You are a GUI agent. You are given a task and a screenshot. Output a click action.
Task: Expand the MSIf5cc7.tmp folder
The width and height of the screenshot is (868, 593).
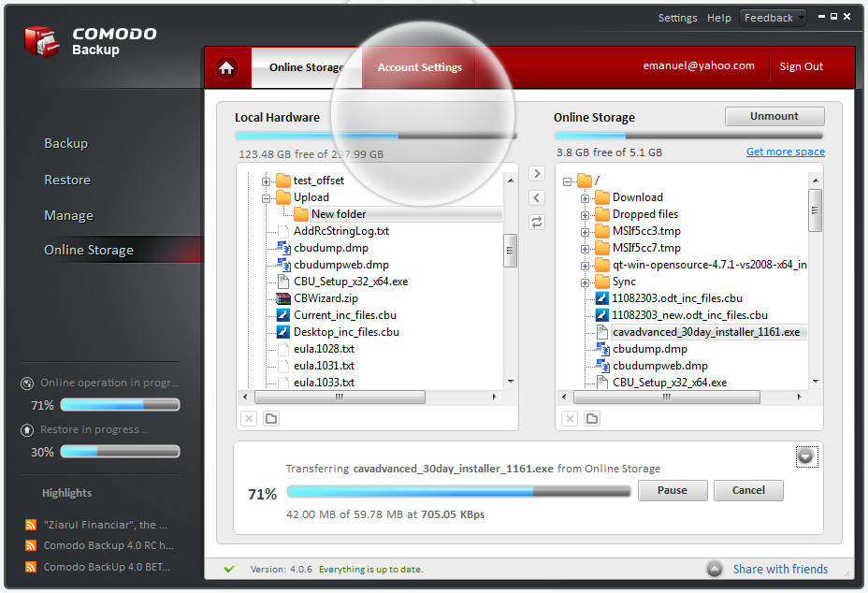(x=585, y=249)
